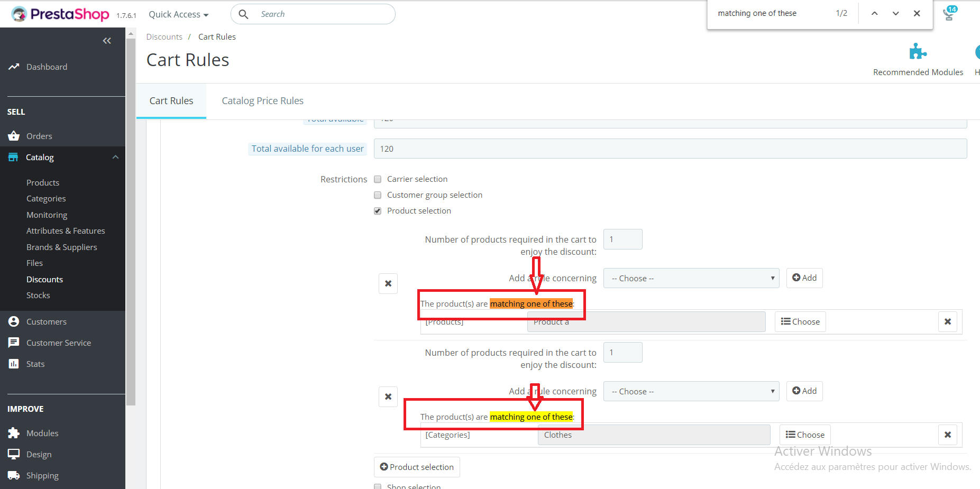Image resolution: width=980 pixels, height=489 pixels.
Task: Open Recommended Modules
Action: click(x=918, y=58)
